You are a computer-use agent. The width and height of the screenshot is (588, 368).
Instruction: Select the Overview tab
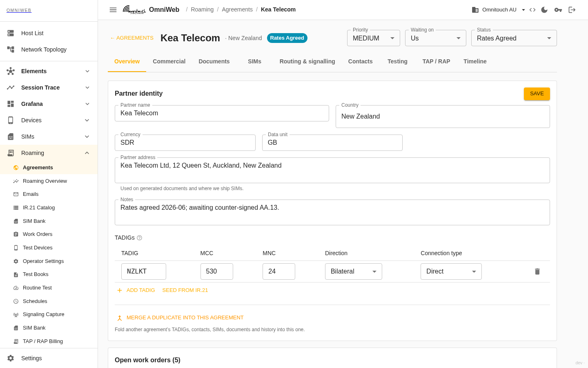127,61
